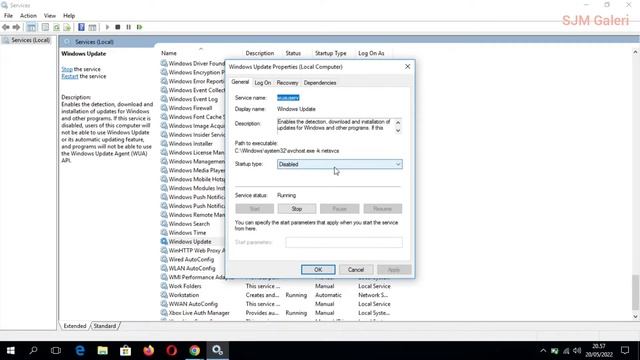The image size is (640, 360).
Task: Open the Help menu
Action: pos(69,16)
